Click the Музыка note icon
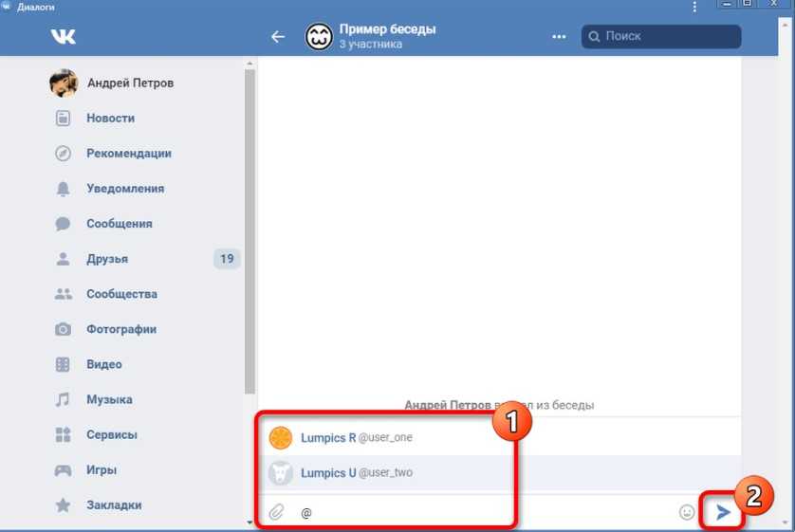This screenshot has height=532, width=795. click(63, 399)
